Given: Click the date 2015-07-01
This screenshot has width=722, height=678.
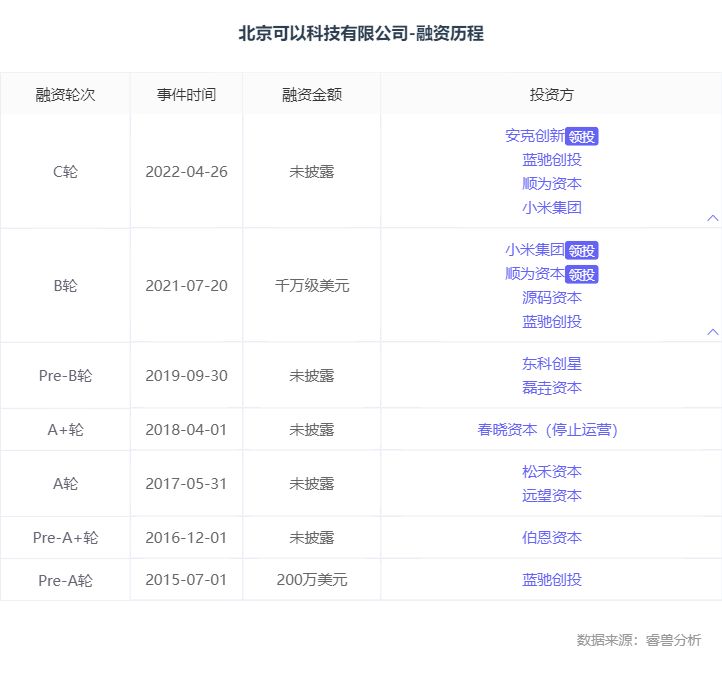Looking at the screenshot, I should [186, 579].
